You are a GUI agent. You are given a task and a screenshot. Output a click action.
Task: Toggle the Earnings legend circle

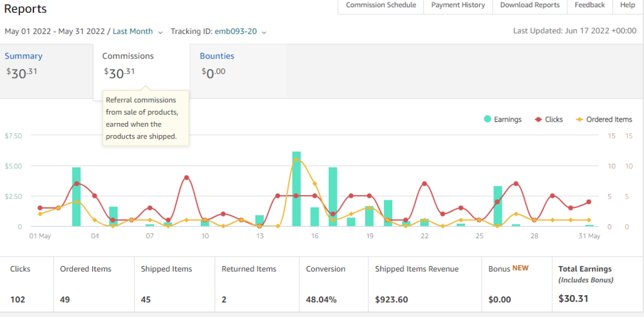(488, 119)
